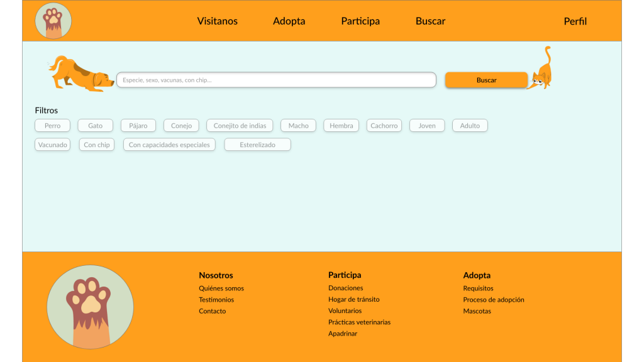Viewport: 644px width, 362px height.
Task: Go to the Adopta navigation tab
Action: click(x=289, y=21)
